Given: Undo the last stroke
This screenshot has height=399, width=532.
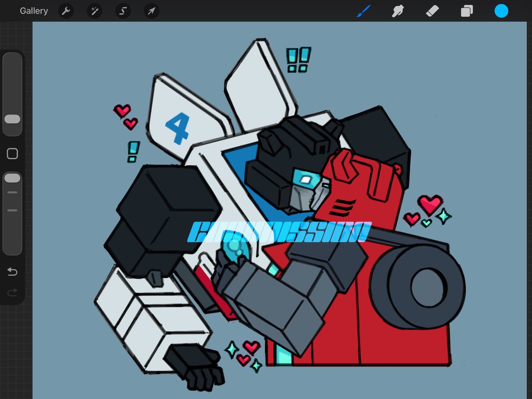Looking at the screenshot, I should tap(12, 271).
